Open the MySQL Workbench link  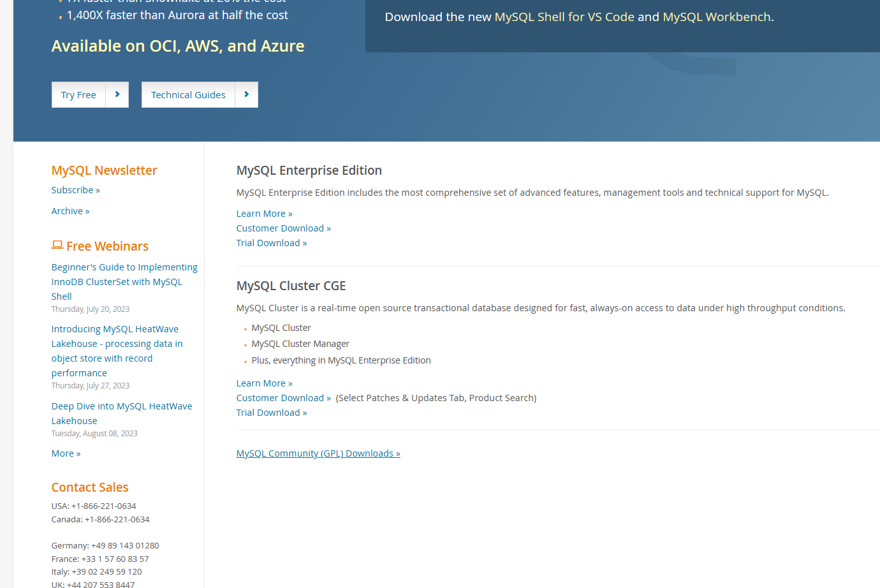point(717,17)
